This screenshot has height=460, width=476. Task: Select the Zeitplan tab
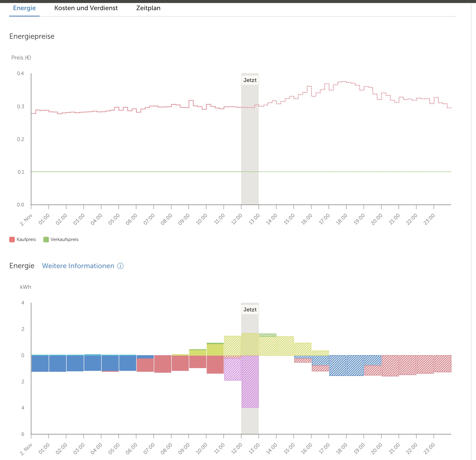148,8
